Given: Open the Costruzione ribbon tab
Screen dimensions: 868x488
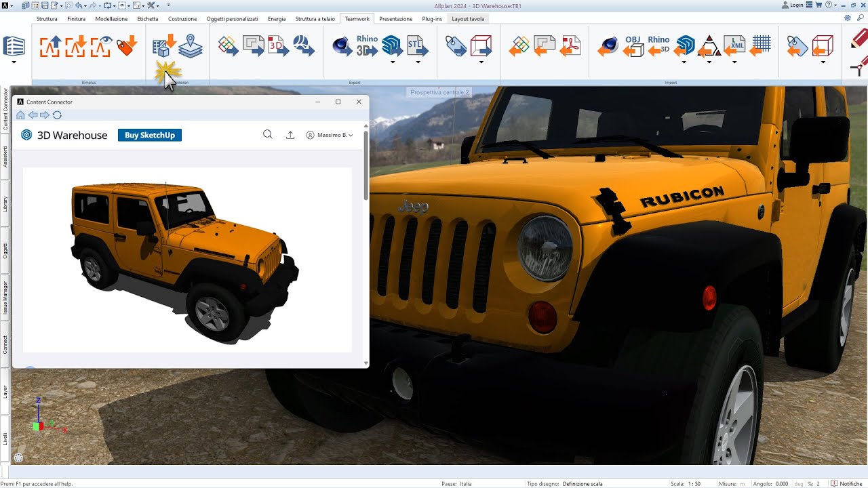Looking at the screenshot, I should 182,19.
